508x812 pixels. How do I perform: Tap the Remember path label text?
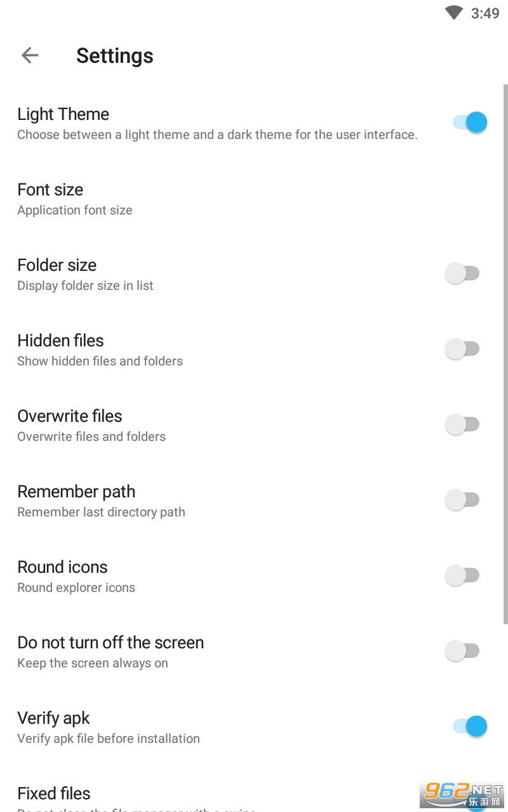tap(76, 492)
